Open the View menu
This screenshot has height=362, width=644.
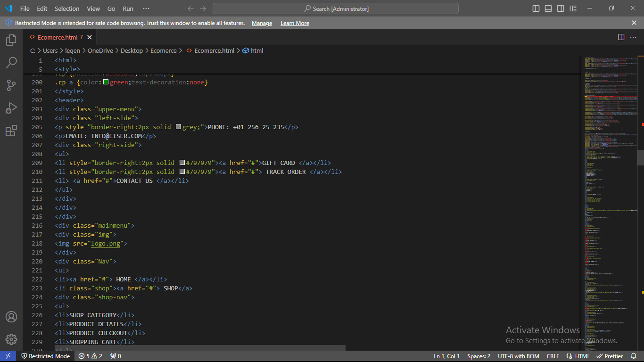[93, 8]
